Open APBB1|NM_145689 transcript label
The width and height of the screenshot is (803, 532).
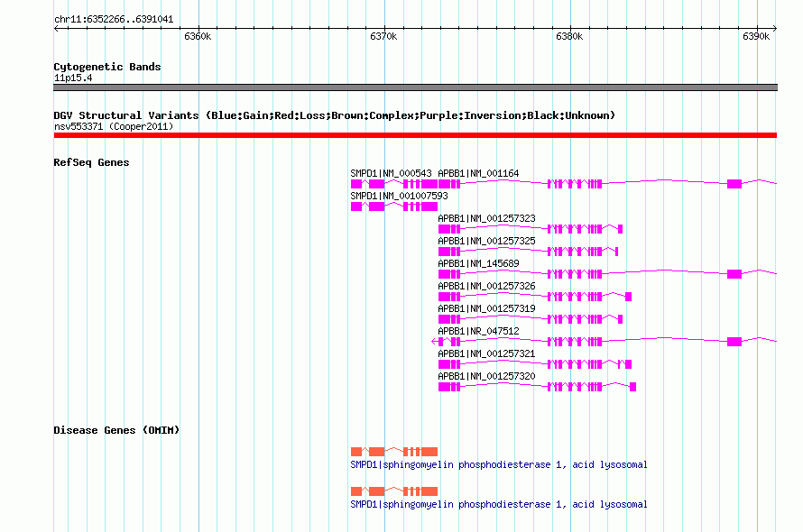tap(478, 263)
